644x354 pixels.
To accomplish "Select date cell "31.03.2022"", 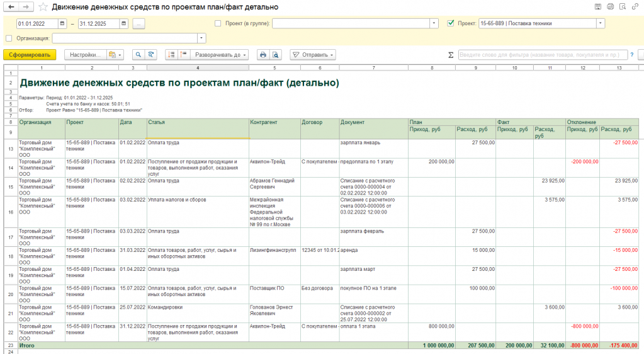I will (133, 256).
